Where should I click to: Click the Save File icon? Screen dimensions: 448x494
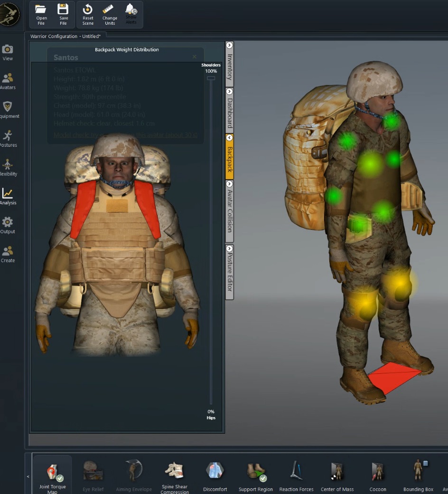coord(63,15)
